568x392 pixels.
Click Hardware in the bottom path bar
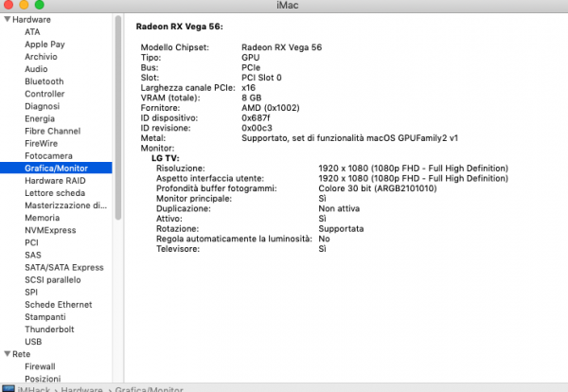click(x=81, y=389)
